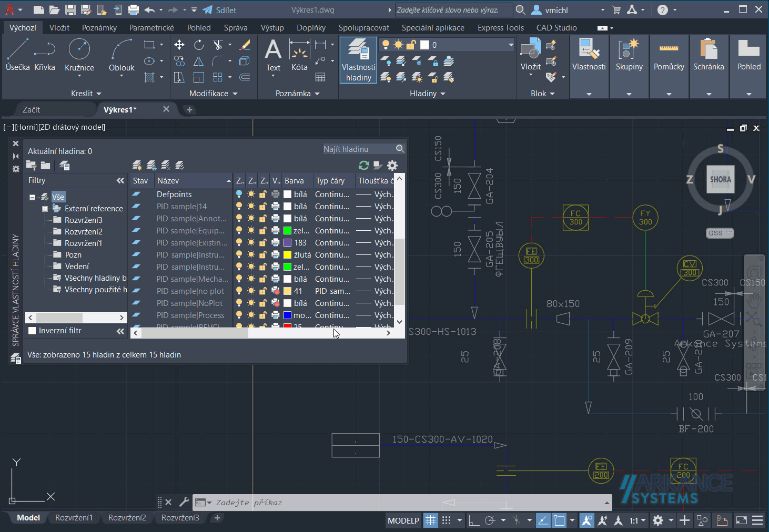Click new property filter icon
The width and height of the screenshot is (769, 532).
[x=32, y=166]
